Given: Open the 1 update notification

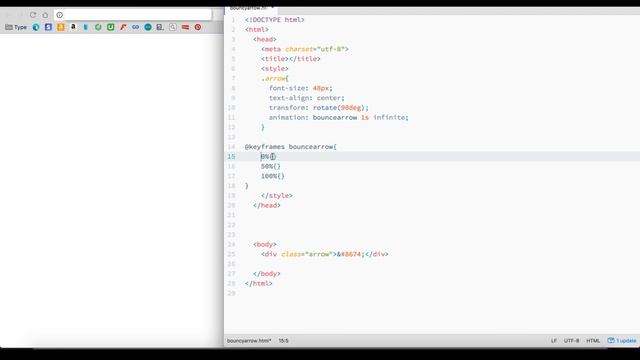Looking at the screenshot, I should click(x=622, y=340).
